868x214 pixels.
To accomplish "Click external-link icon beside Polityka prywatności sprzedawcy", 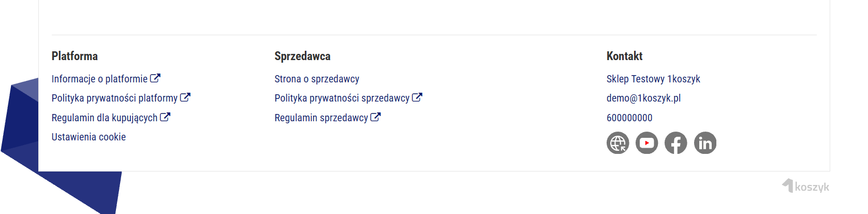I will click(x=417, y=97).
